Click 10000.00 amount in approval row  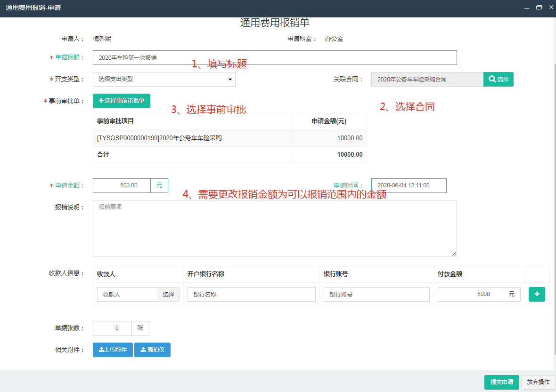350,138
